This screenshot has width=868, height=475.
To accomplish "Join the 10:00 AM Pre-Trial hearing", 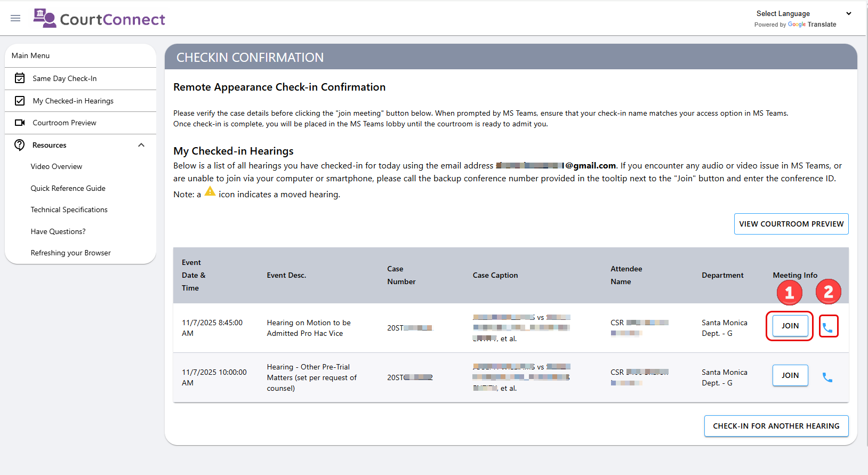I will (x=790, y=375).
